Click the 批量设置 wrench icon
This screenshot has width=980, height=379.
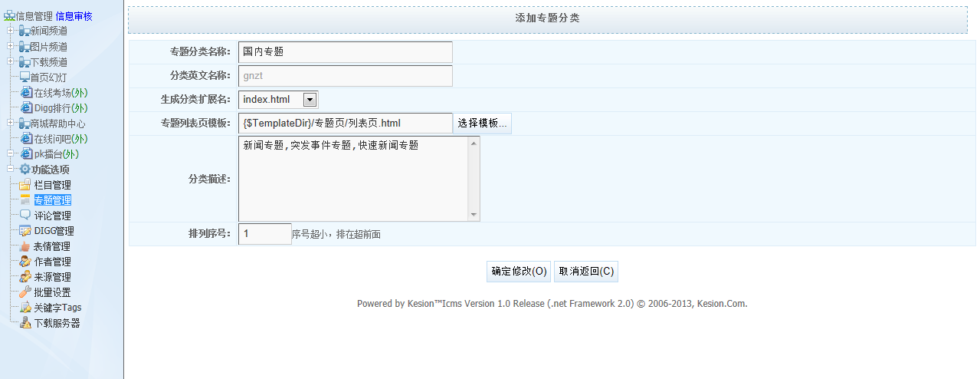pos(25,292)
